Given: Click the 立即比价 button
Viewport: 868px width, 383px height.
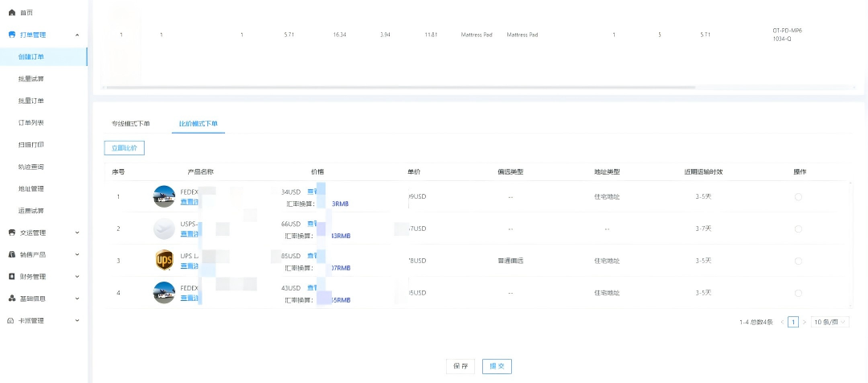Looking at the screenshot, I should [x=125, y=148].
